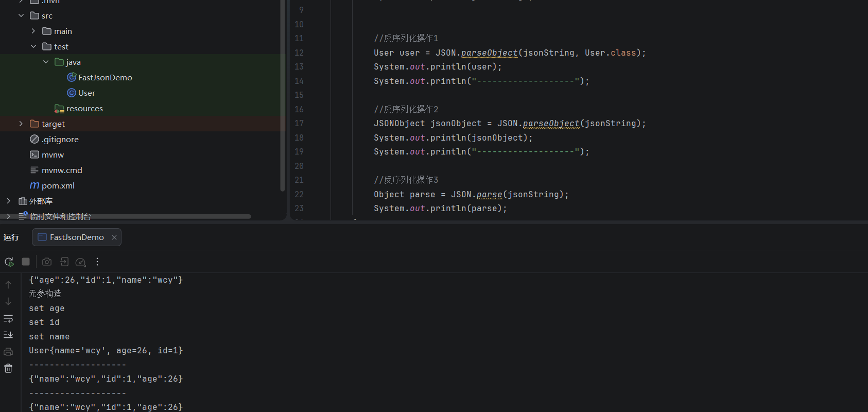Toggle scroll to end of console
Screen dimensions: 868x412
click(x=8, y=335)
